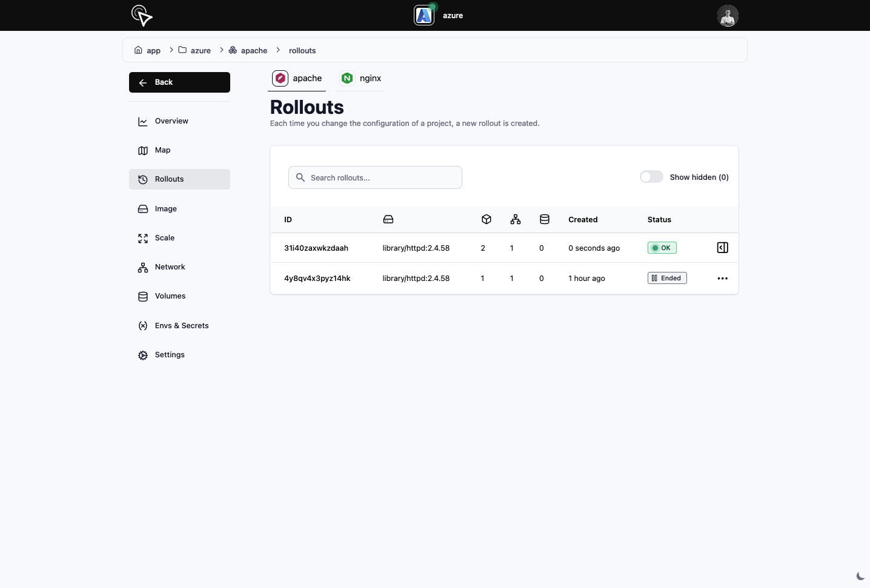Toggle the Show hidden switch
Image resolution: width=870 pixels, height=588 pixels.
click(651, 177)
